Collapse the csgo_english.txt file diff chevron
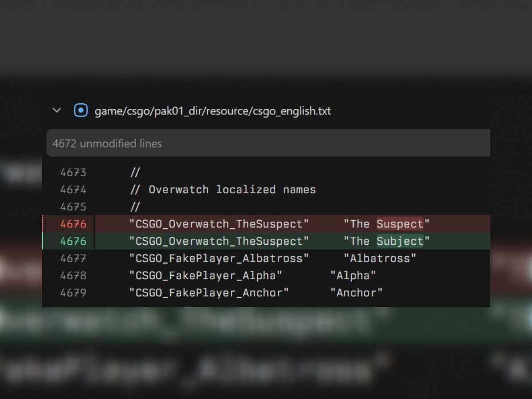This screenshot has width=532, height=399. [57, 110]
